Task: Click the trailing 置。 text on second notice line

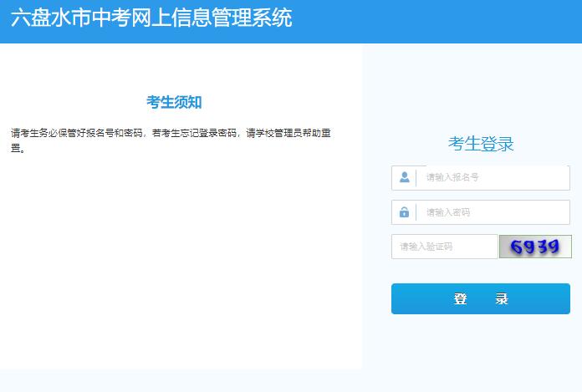Action: [x=18, y=150]
